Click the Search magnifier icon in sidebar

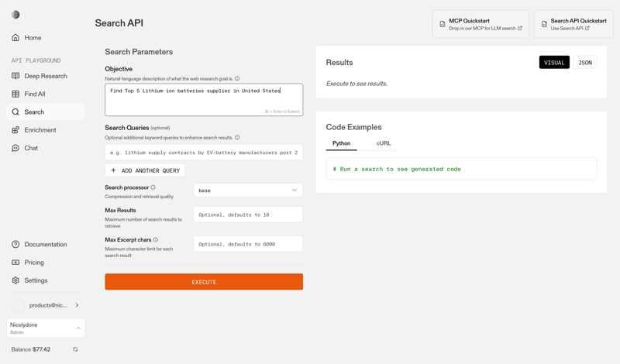[15, 112]
